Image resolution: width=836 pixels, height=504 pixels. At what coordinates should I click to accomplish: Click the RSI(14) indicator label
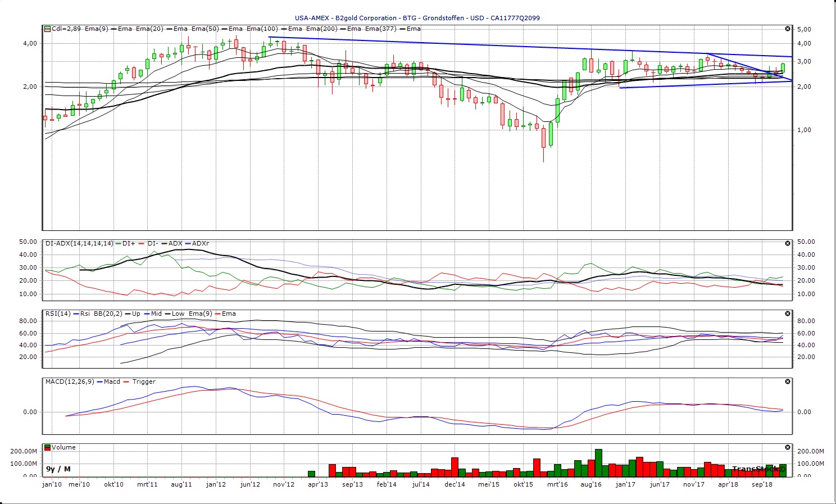click(x=58, y=314)
